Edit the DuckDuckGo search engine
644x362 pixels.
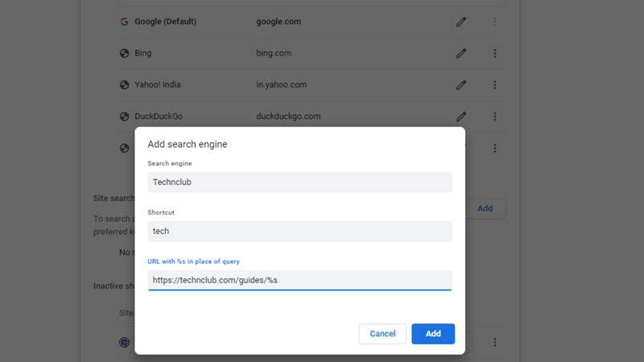point(460,117)
